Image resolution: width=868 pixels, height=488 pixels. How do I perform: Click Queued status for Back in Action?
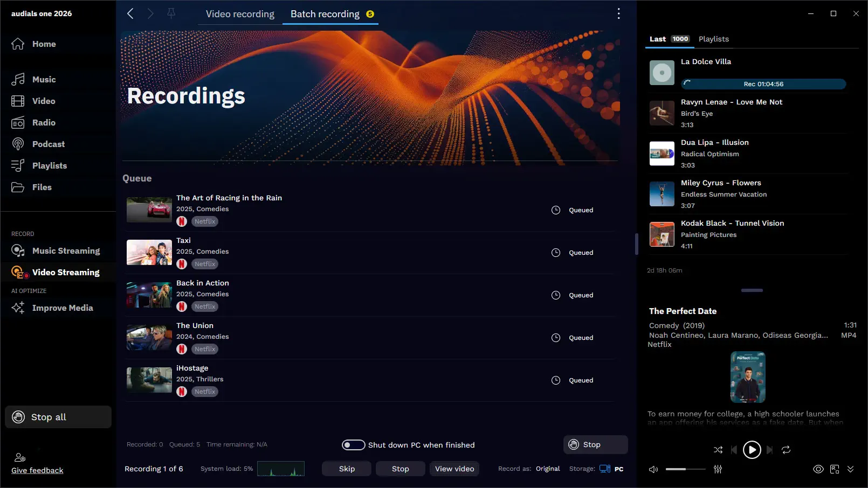581,295
